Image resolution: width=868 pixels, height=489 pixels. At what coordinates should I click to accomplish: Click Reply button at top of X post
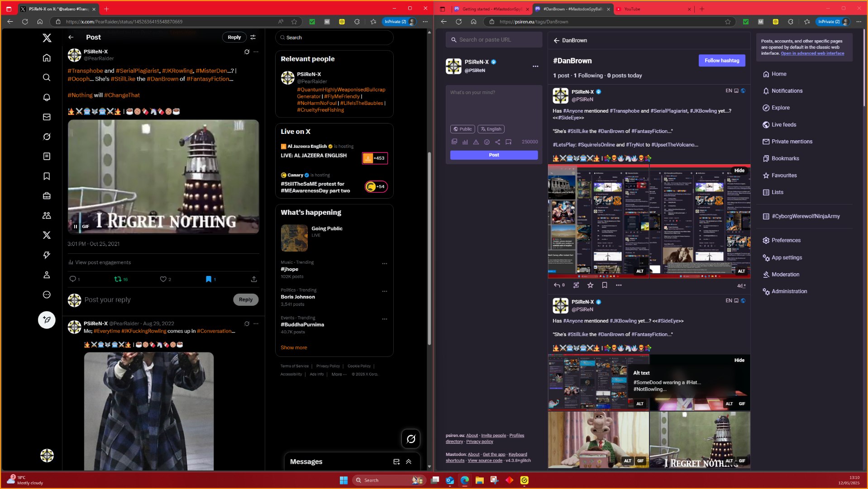pos(234,37)
